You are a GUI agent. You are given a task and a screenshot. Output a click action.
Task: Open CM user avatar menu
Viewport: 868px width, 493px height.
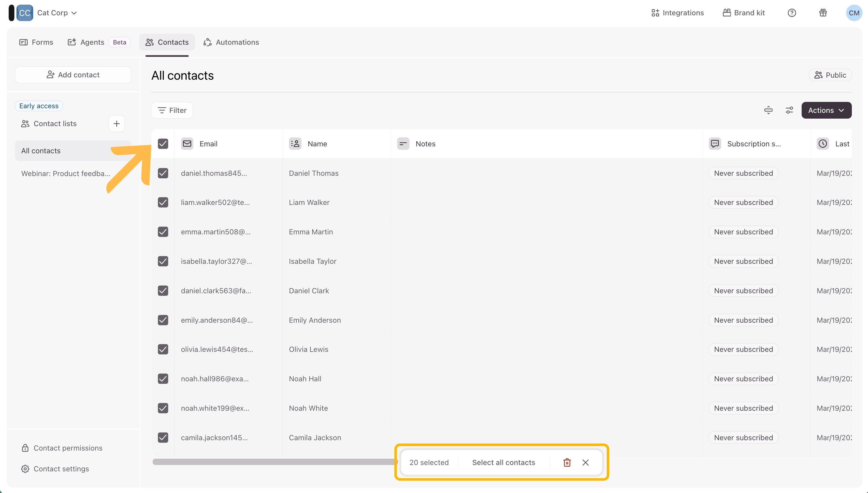point(854,13)
